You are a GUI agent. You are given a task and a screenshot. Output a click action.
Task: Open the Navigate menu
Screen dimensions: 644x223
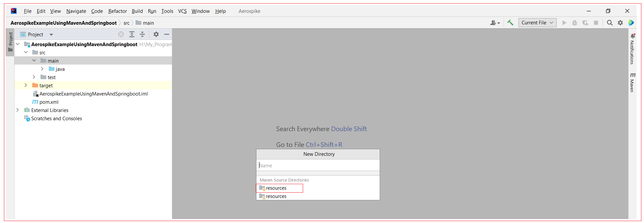pos(76,11)
